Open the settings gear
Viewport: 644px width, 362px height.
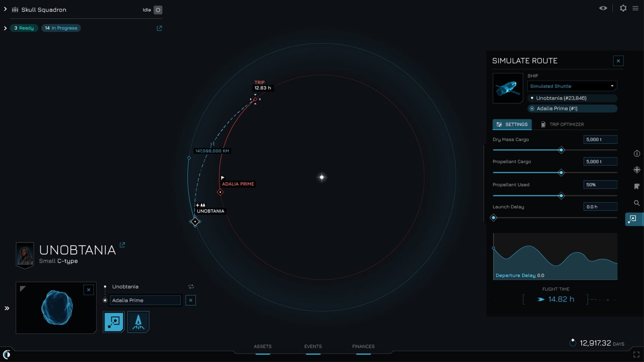click(623, 8)
